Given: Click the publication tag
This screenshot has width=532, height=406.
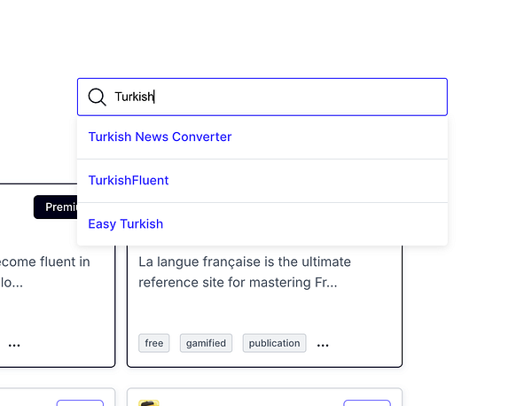Looking at the screenshot, I should (274, 343).
